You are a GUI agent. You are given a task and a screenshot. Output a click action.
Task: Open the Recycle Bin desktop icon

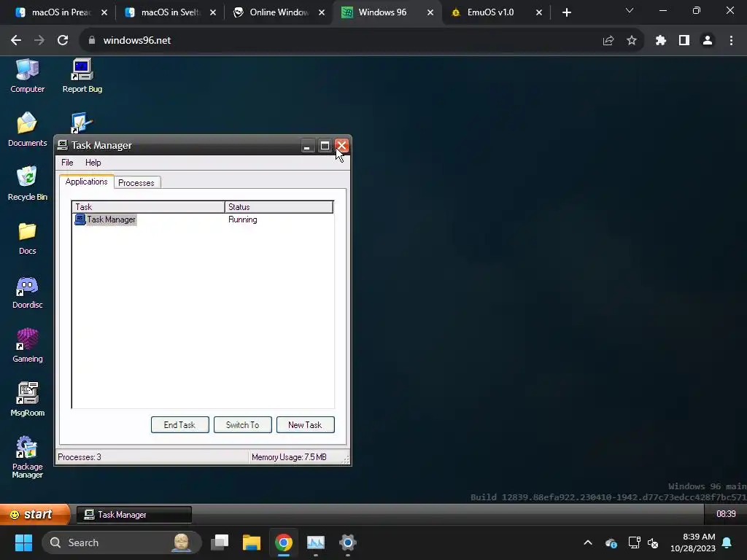click(27, 184)
